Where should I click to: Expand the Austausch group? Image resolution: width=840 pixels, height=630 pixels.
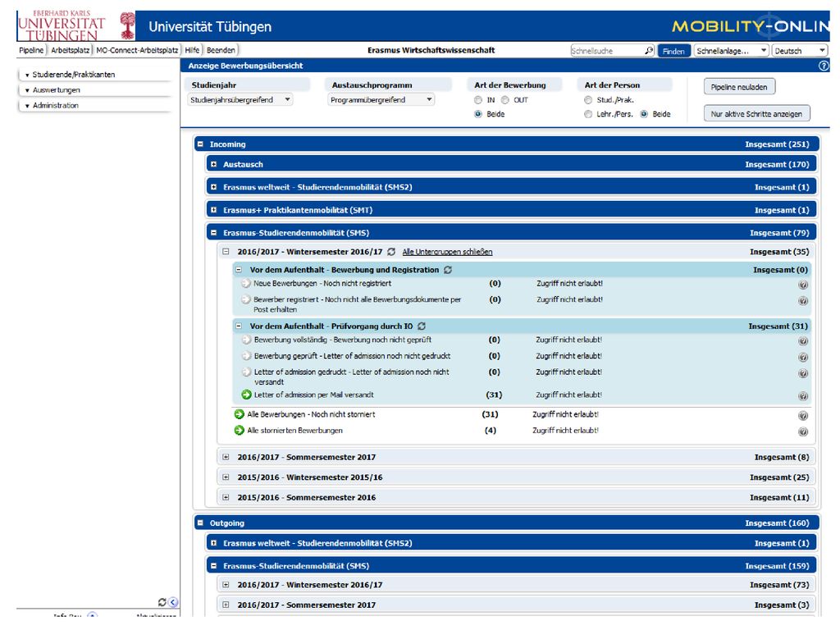[x=214, y=164]
